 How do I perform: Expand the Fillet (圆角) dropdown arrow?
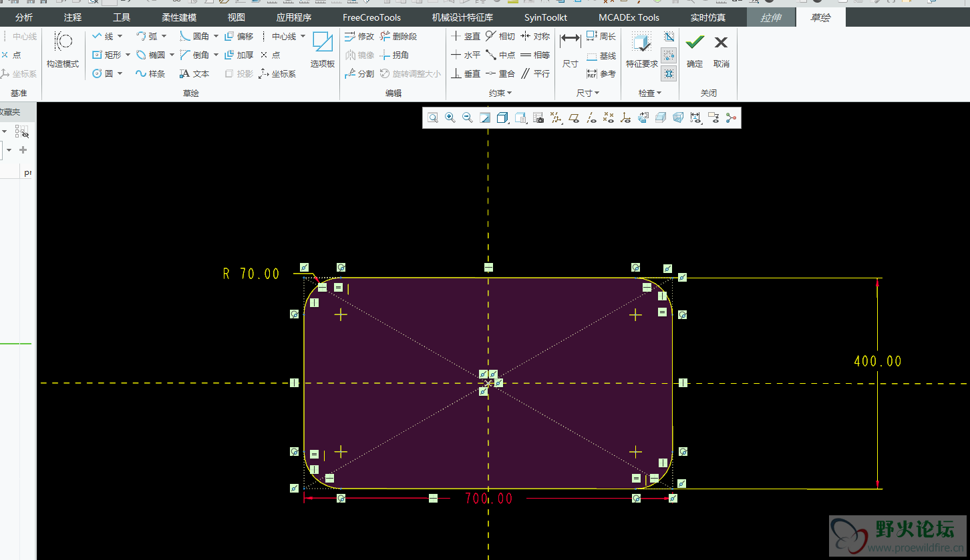click(x=216, y=36)
